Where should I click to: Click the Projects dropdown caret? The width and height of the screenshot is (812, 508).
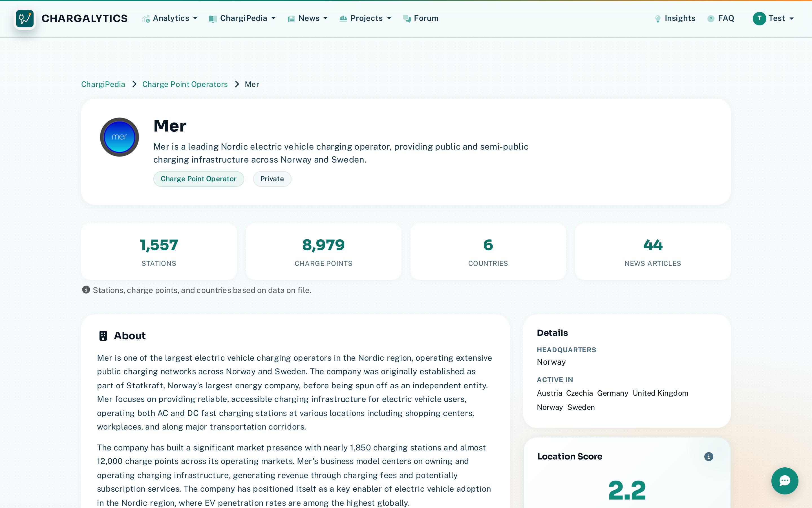[x=389, y=18]
